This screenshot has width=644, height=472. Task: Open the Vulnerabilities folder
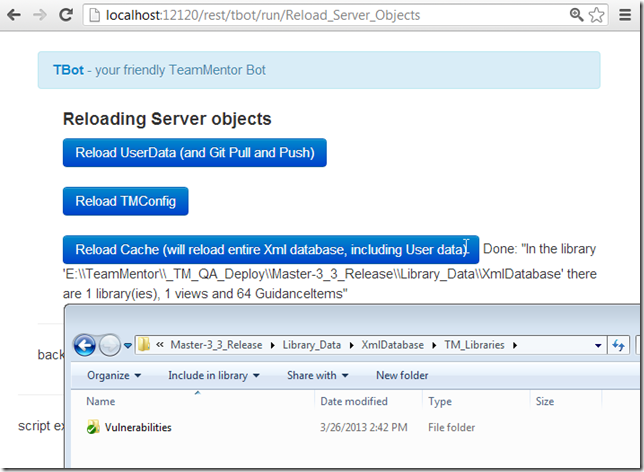pyautogui.click(x=137, y=427)
